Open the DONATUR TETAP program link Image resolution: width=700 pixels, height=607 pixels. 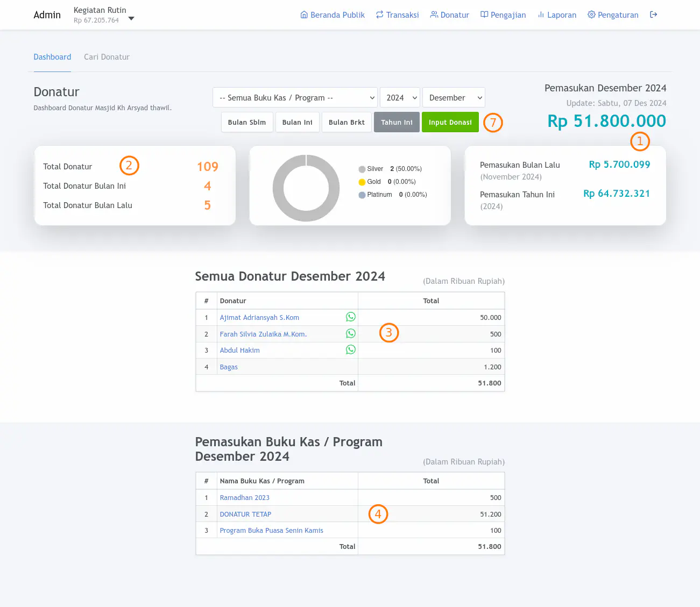tap(245, 515)
